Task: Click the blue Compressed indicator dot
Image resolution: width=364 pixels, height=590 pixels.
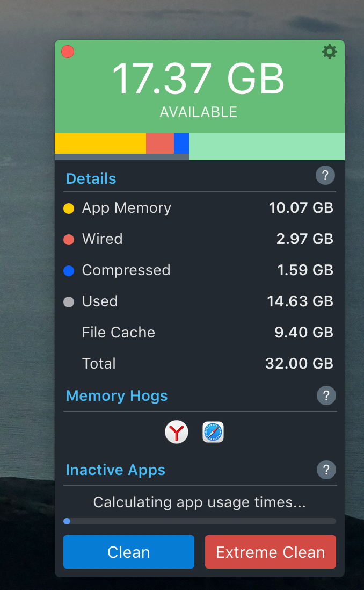Action: (x=69, y=271)
